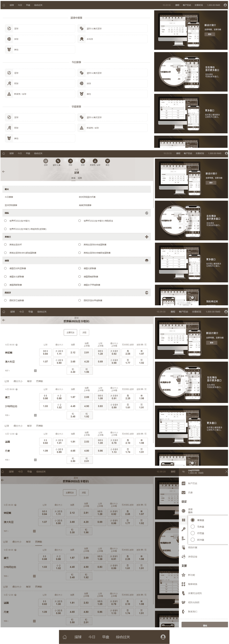Open 篮球 & 美式足球 under 今日赛事
This screenshot has height=644, width=229.
pos(113,73)
